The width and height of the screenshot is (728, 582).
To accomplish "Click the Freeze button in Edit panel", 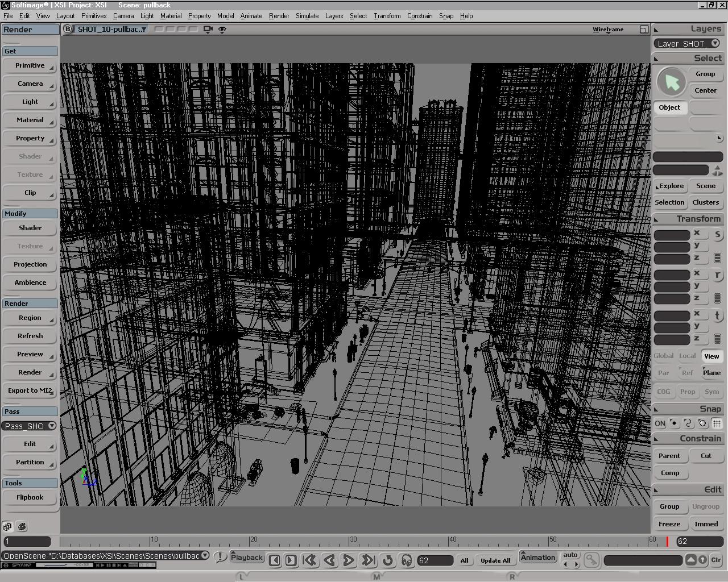I will point(669,524).
